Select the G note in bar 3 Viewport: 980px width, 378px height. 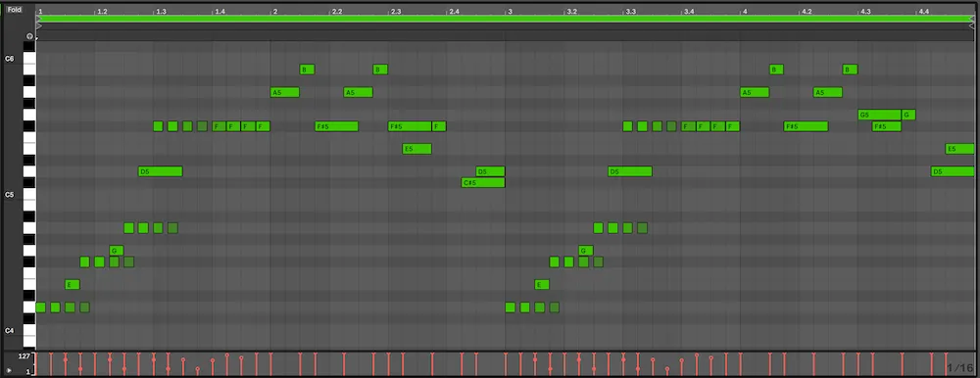click(586, 251)
